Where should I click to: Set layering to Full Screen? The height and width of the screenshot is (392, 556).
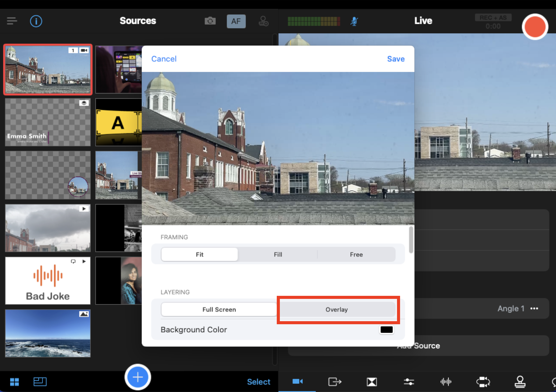click(x=219, y=309)
